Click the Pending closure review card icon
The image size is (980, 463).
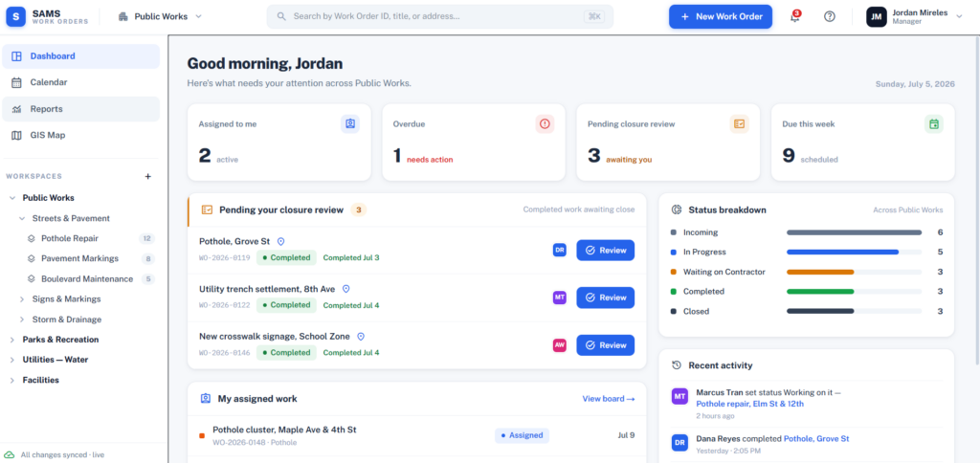(x=740, y=123)
